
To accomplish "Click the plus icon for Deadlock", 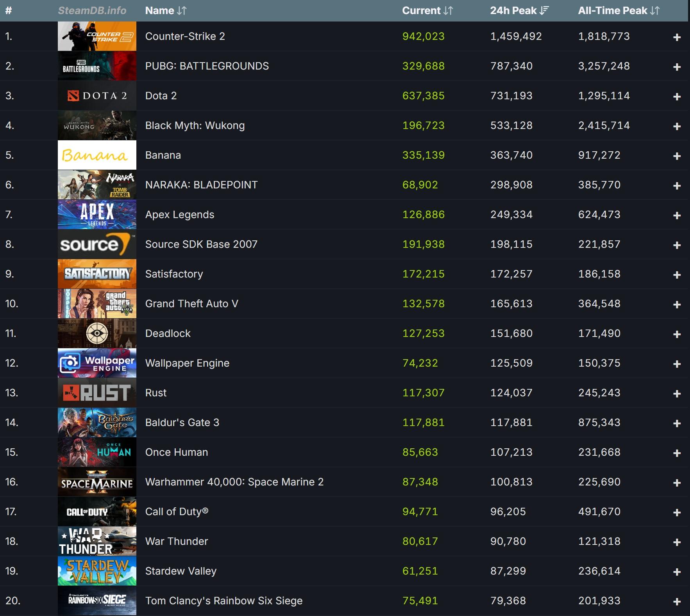I will click(677, 334).
